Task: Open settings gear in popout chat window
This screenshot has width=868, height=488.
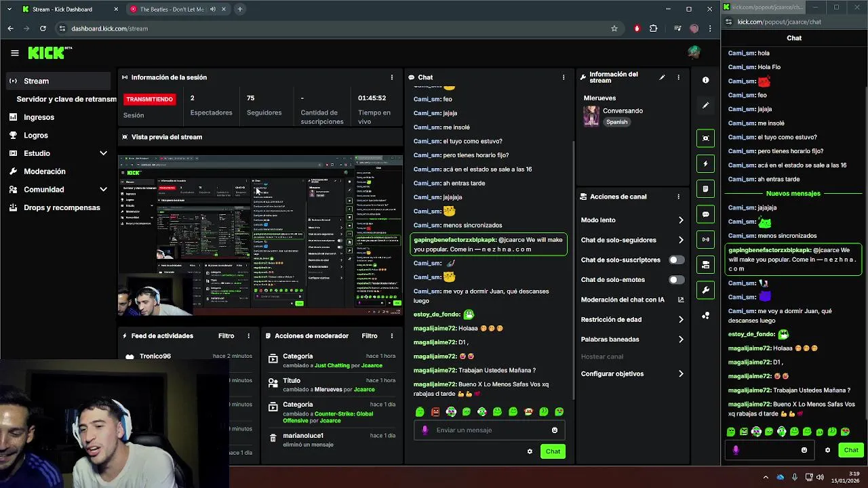Action: (827, 450)
